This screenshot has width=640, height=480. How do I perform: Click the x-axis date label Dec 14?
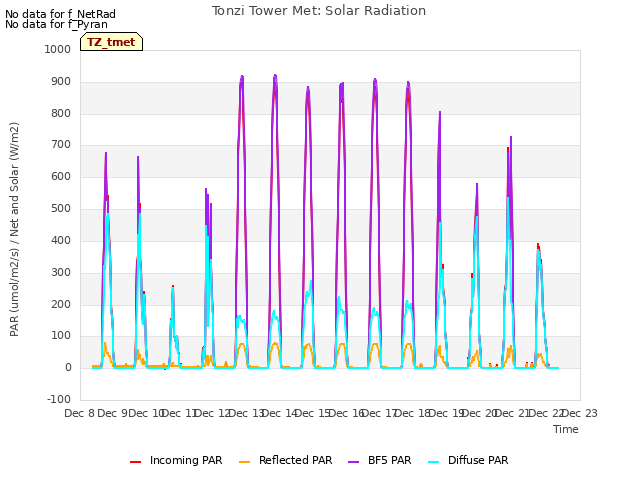click(279, 413)
